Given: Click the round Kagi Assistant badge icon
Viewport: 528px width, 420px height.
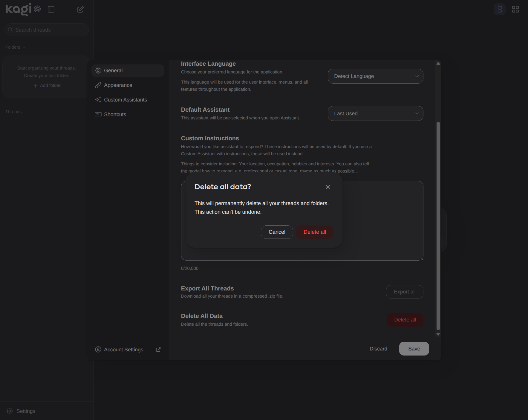Looking at the screenshot, I should click(37, 9).
